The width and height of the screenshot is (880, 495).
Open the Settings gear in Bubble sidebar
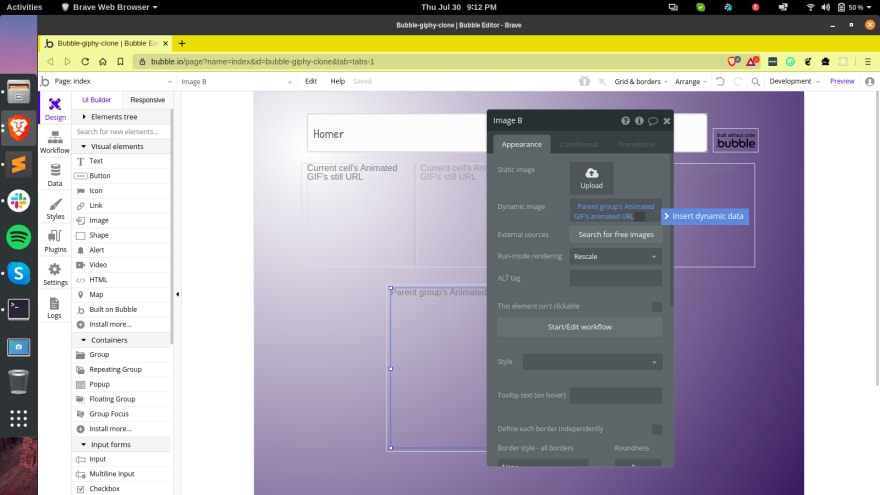[55, 274]
